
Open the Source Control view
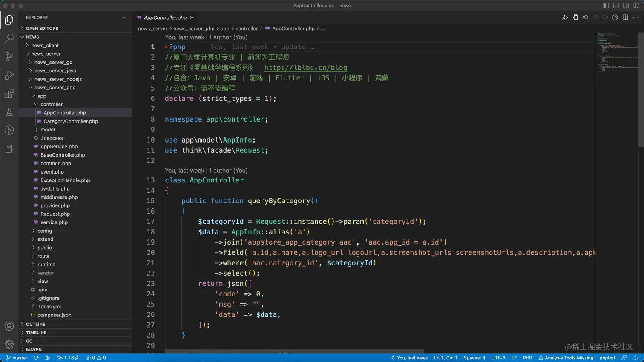click(9, 57)
